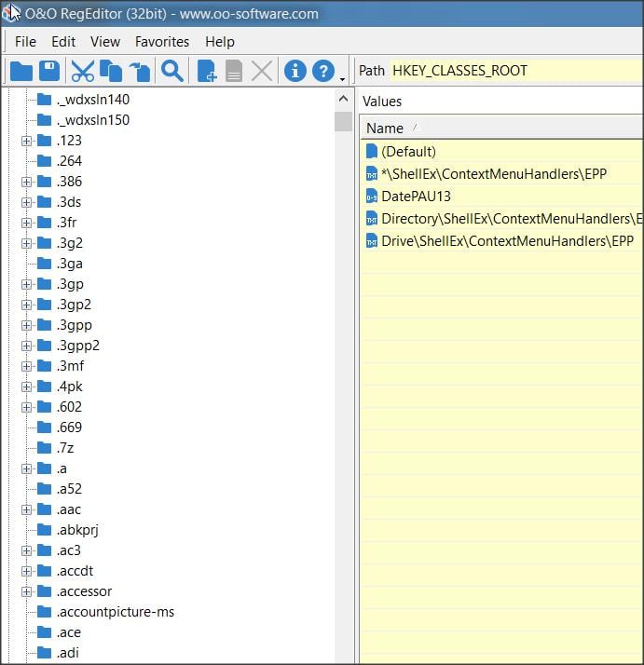The image size is (644, 665).
Task: Click the Paste clipboard icon
Action: [x=140, y=71]
